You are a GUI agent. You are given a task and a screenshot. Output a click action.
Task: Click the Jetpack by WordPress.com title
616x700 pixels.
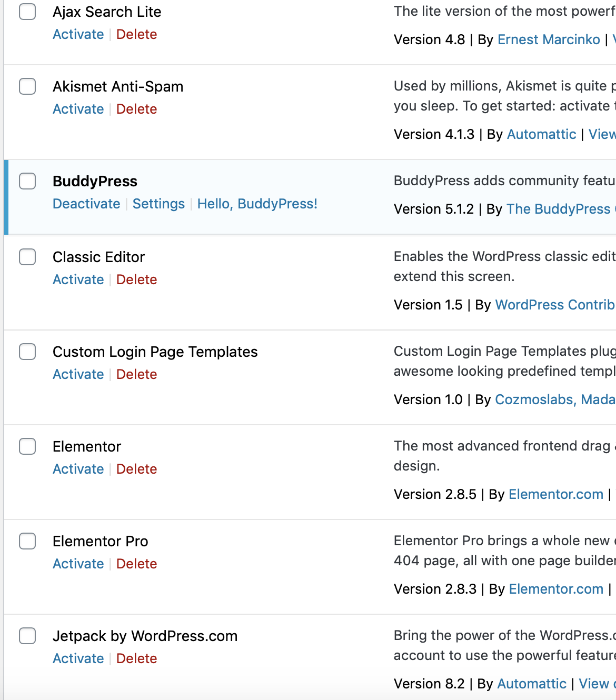[145, 636]
